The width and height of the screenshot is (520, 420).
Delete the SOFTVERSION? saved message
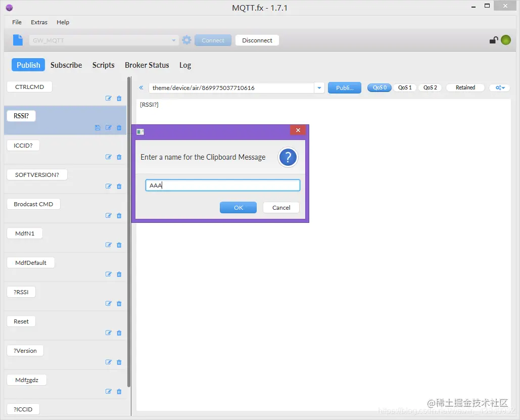(x=119, y=186)
